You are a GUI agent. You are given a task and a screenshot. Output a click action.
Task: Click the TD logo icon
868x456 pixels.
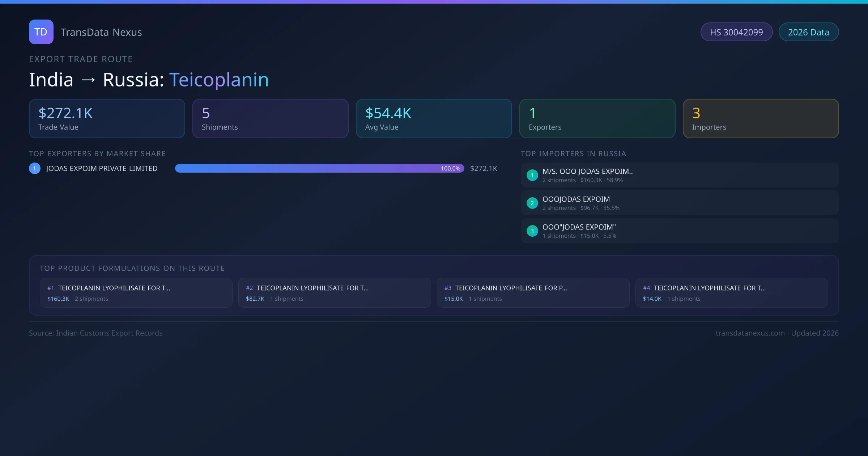click(41, 32)
